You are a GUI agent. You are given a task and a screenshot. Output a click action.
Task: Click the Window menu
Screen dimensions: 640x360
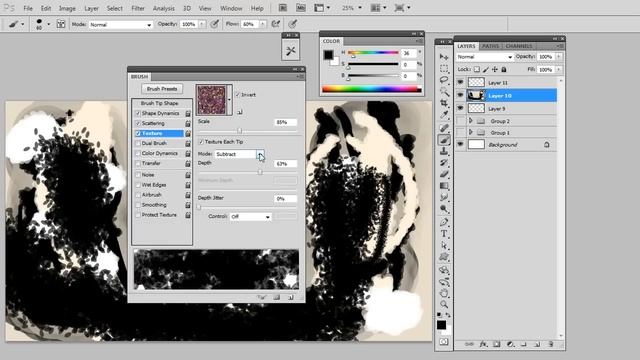point(231,8)
